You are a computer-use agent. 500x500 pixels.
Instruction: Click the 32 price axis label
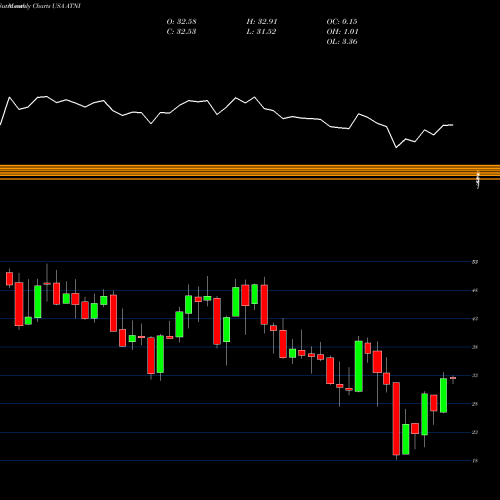pyautogui.click(x=475, y=375)
